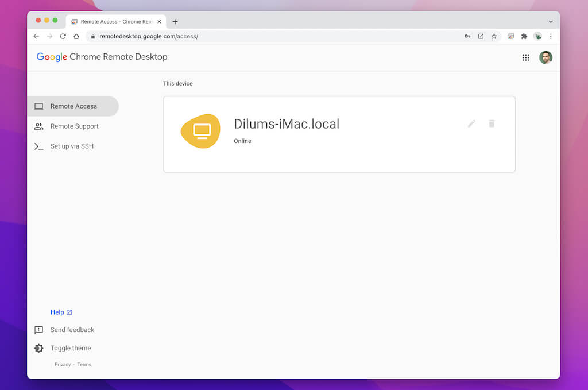
Task: Click Send feedback
Action: tap(64, 330)
